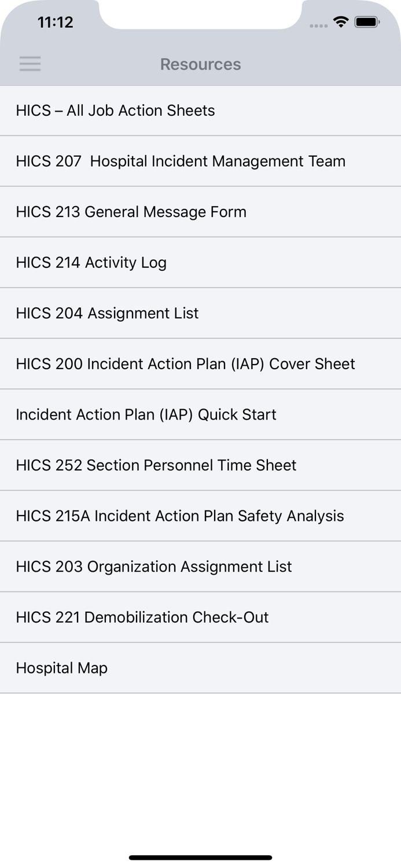Tap the home indicator bar
Image resolution: width=401 pixels, height=868 pixels.
pyautogui.click(x=200, y=858)
